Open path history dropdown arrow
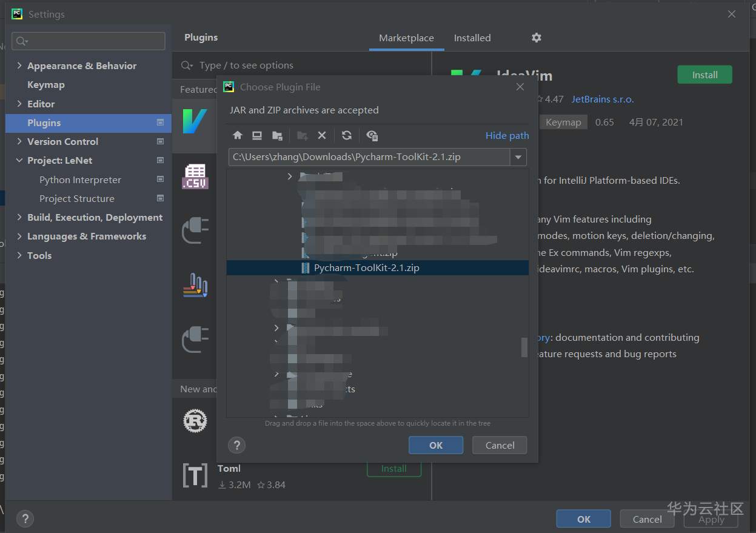 [x=518, y=157]
